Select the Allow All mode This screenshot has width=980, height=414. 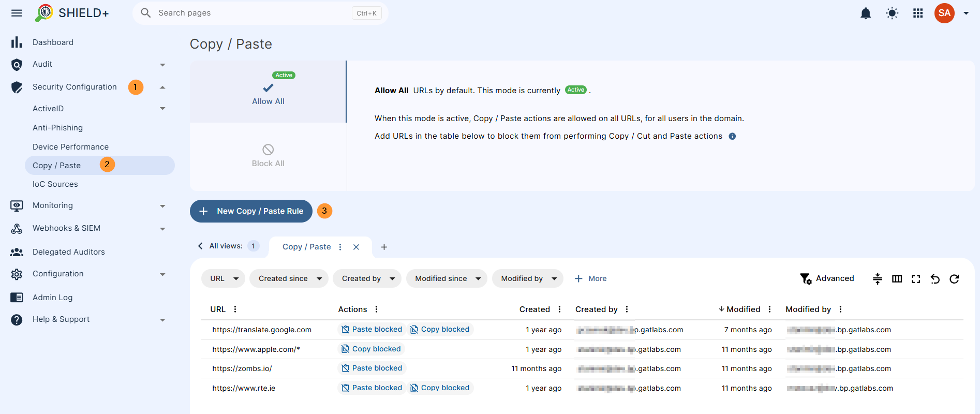(x=268, y=92)
